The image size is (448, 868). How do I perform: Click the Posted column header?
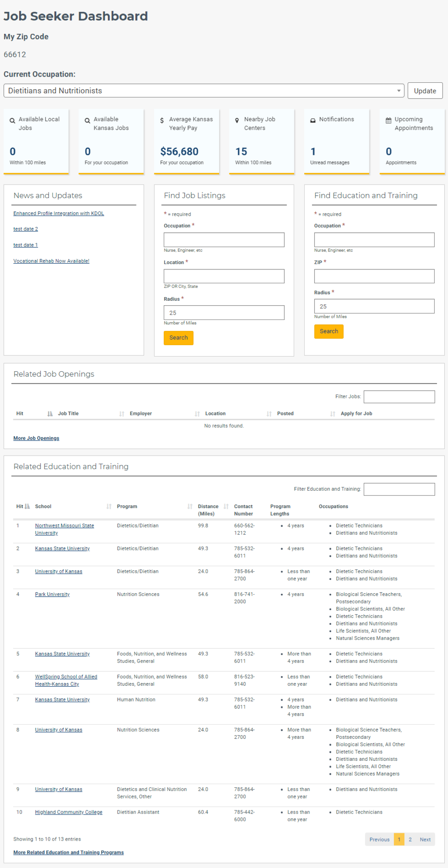tap(285, 414)
